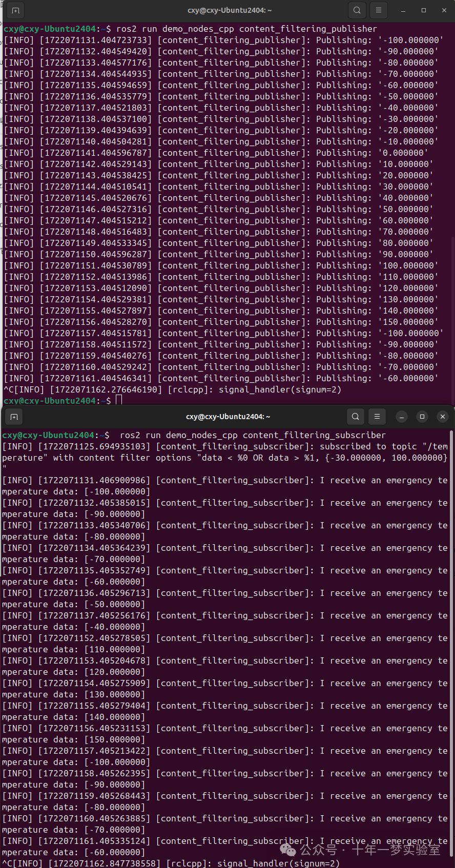Click subscriber line with timestamp 1722071132.405385015
This screenshot has width=455, height=868.
point(225,508)
